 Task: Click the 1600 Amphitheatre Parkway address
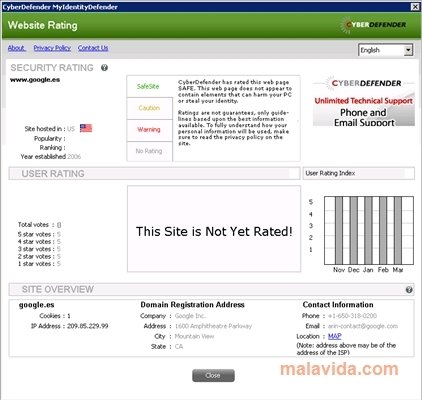point(213,326)
